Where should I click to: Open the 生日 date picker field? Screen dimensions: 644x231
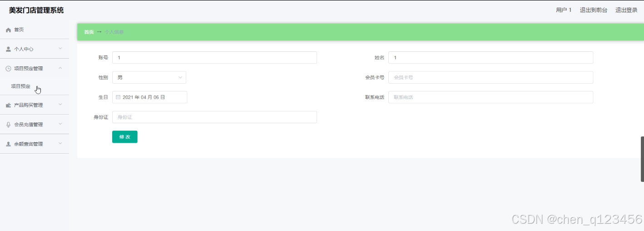pos(149,97)
